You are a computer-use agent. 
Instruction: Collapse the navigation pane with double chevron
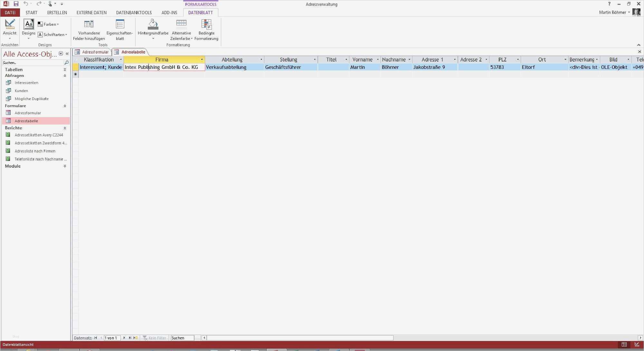pos(67,54)
